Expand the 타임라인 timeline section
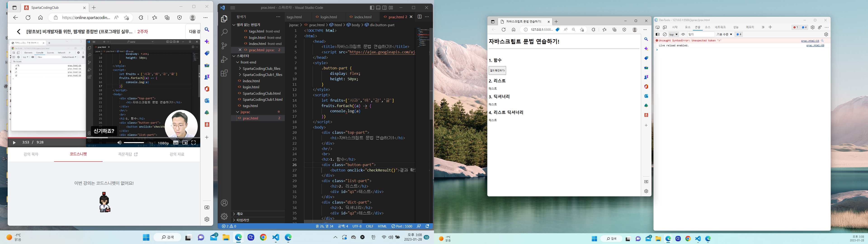The height and width of the screenshot is (244, 868). click(258, 220)
